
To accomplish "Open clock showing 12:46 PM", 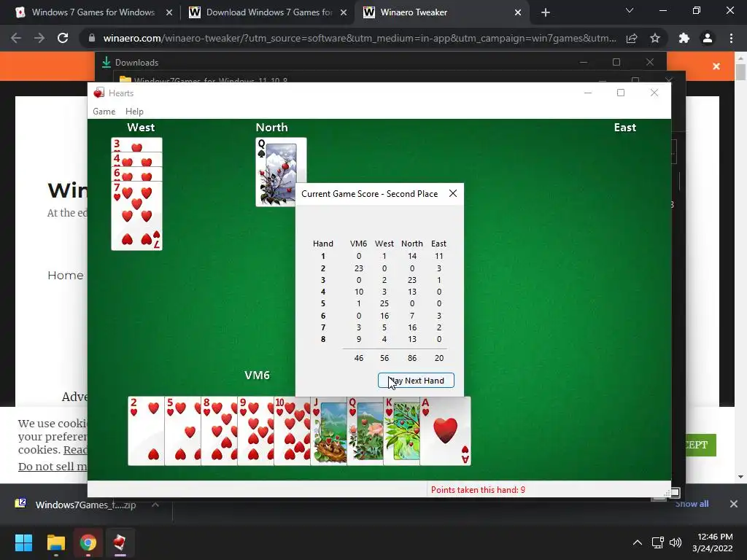I will click(713, 542).
